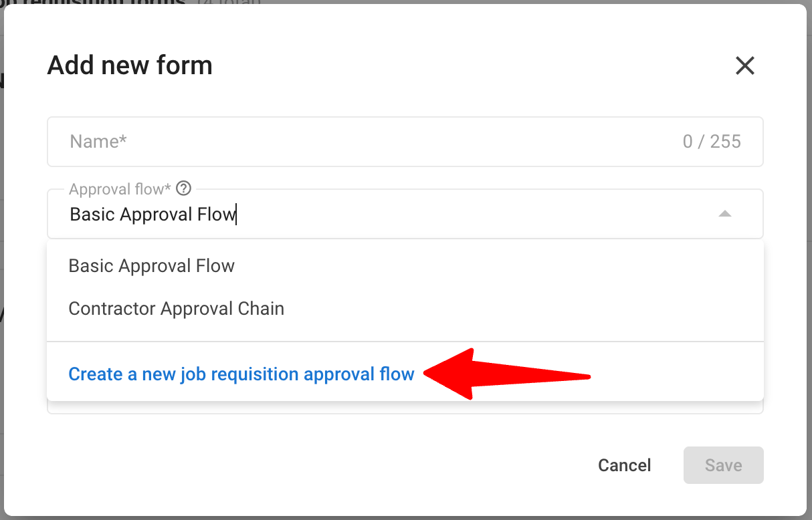Click the divider line above the create link
The width and height of the screenshot is (812, 520).
tap(405, 342)
